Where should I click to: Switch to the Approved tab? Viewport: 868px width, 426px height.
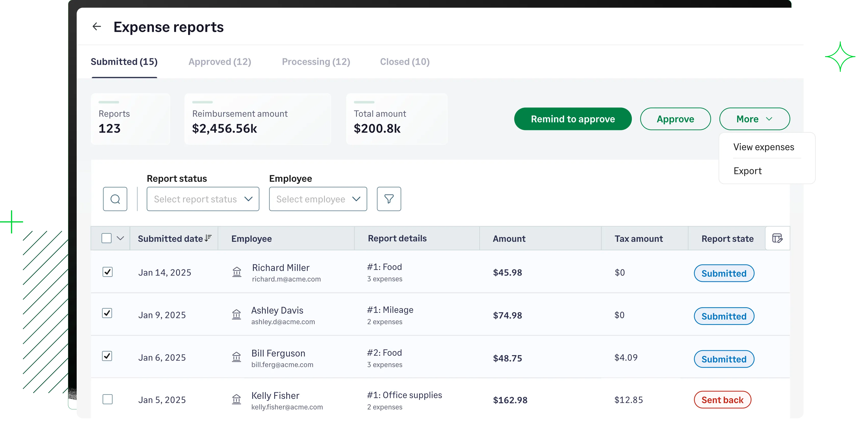[220, 61]
